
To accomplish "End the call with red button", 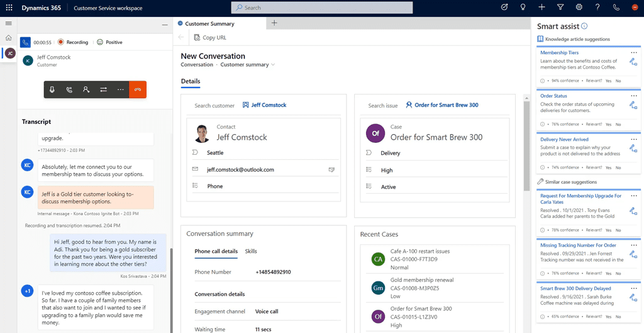I will click(x=138, y=90).
